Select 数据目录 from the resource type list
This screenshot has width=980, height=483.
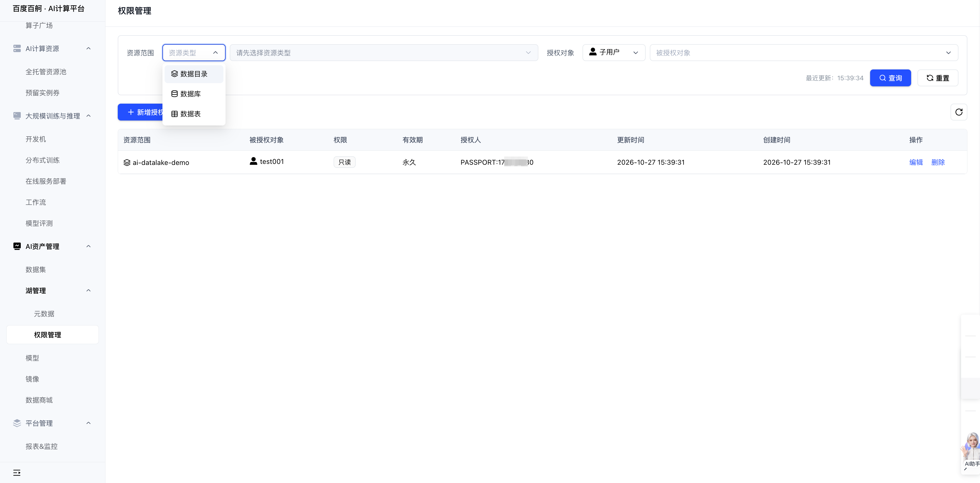194,74
